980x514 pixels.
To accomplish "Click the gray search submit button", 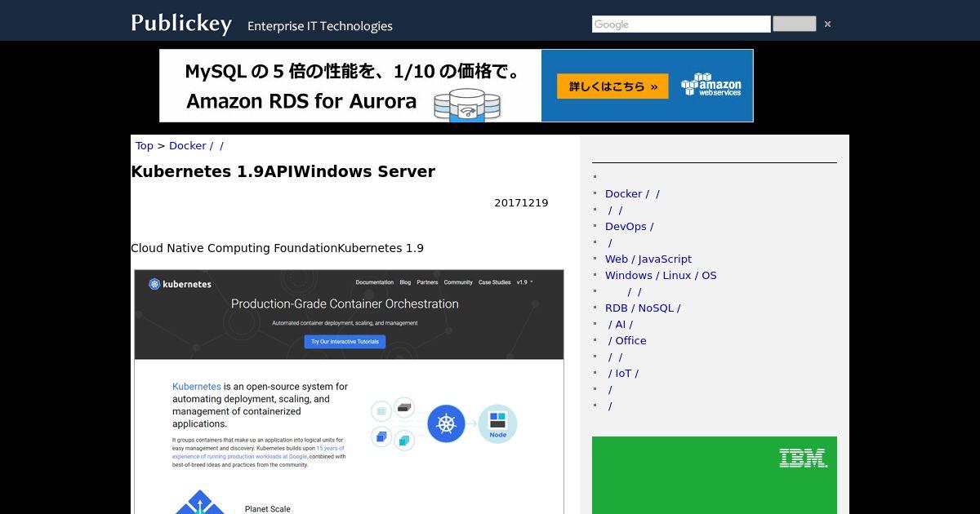I will pos(794,24).
